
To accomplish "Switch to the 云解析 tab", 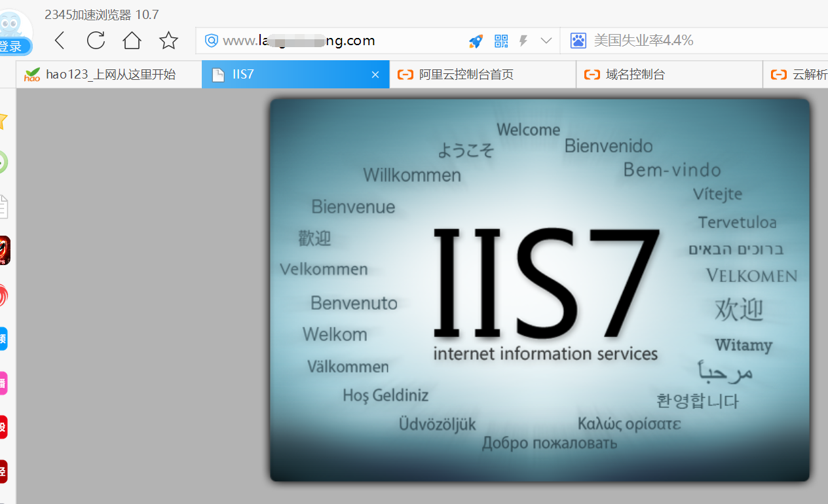I will point(796,74).
